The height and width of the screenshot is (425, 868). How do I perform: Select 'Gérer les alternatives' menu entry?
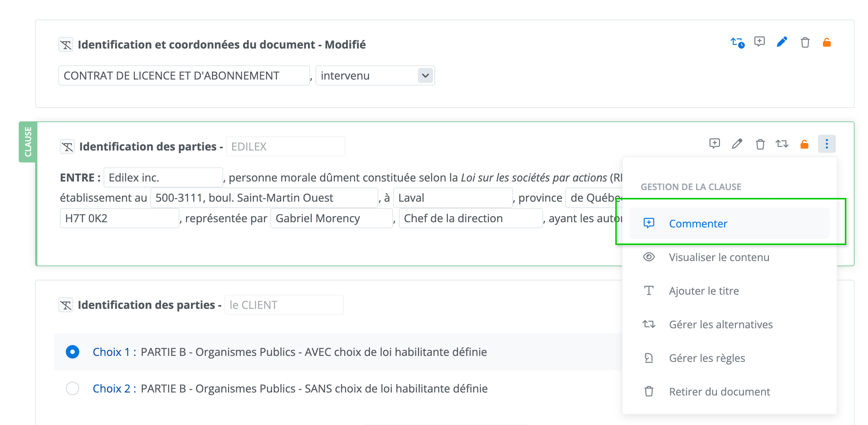[x=720, y=325]
